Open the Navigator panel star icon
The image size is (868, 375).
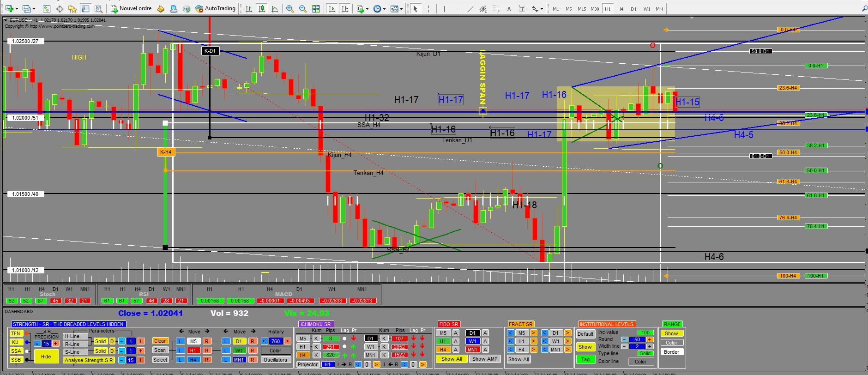pos(72,9)
